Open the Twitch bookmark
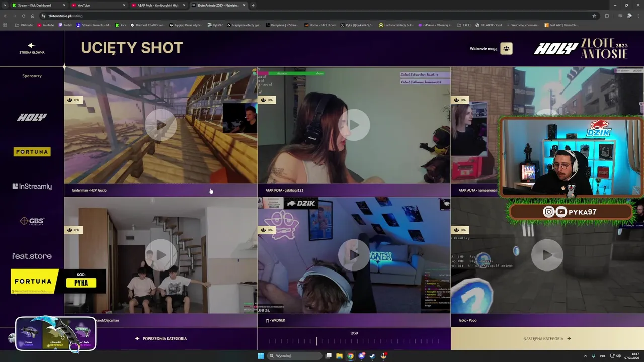644x362 pixels. tap(66, 25)
